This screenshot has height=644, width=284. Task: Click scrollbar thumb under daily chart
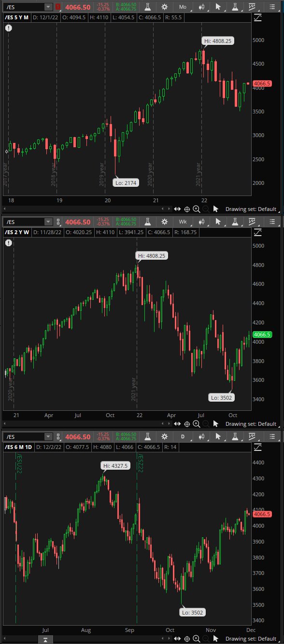pos(45,639)
